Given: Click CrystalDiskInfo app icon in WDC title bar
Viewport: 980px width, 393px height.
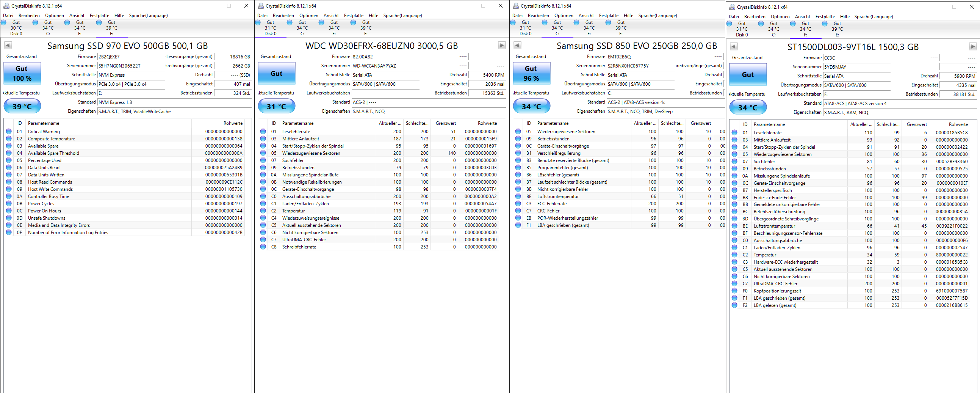Looking at the screenshot, I should pos(261,6).
